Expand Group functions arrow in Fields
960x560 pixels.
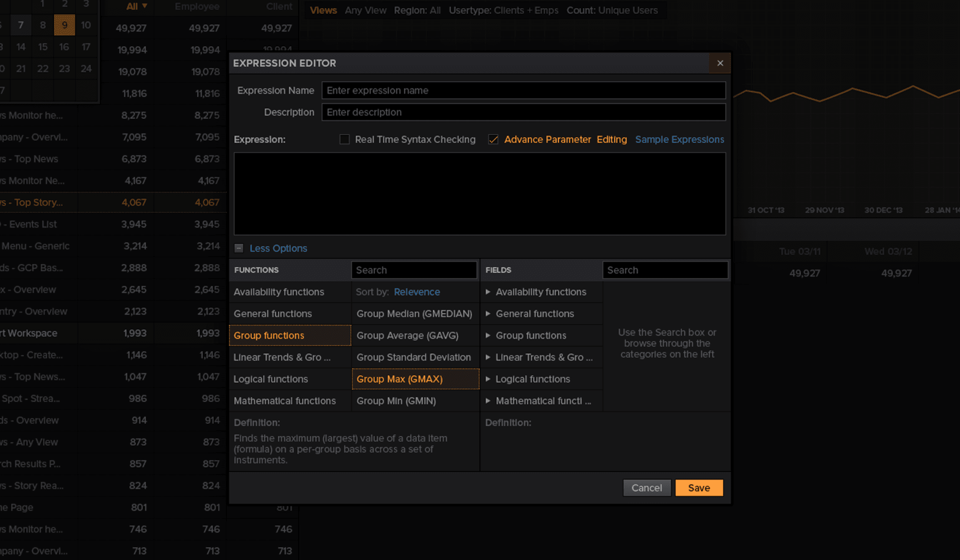pos(488,335)
